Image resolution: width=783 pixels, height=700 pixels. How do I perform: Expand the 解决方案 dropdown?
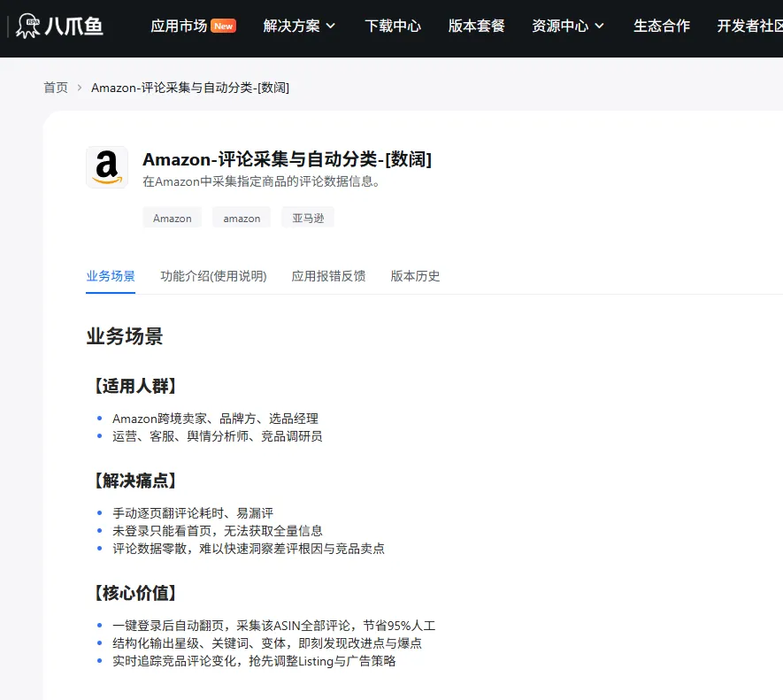(299, 26)
